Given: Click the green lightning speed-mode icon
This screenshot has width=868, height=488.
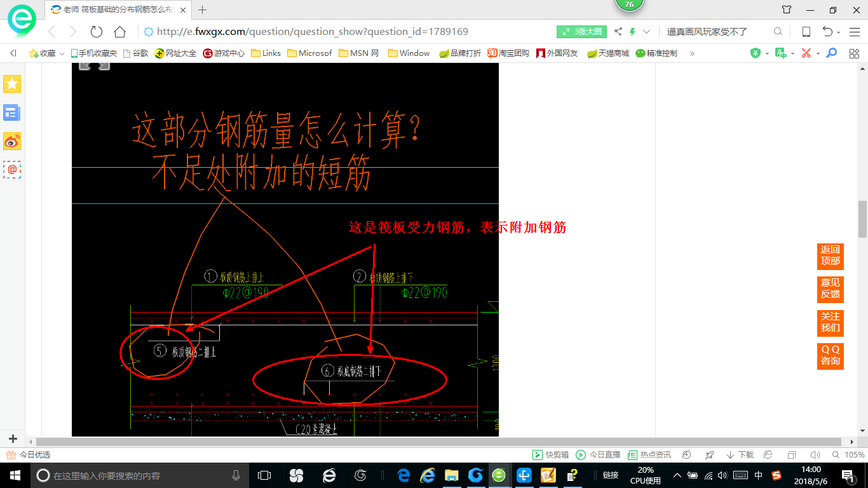Looking at the screenshot, I should point(633,32).
